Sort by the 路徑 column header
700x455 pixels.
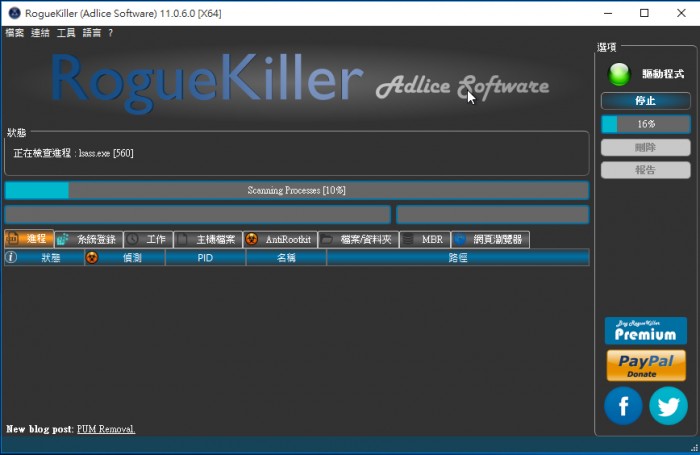click(x=458, y=258)
